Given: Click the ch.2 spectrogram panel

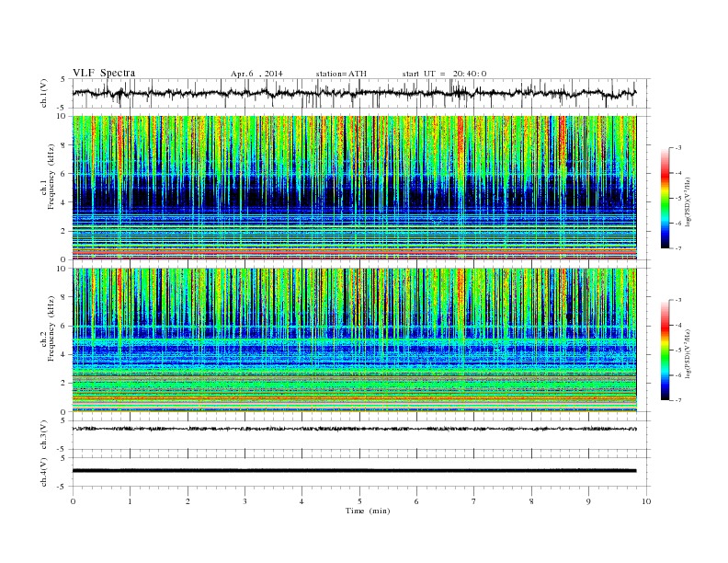Looking at the screenshot, I should click(354, 339).
